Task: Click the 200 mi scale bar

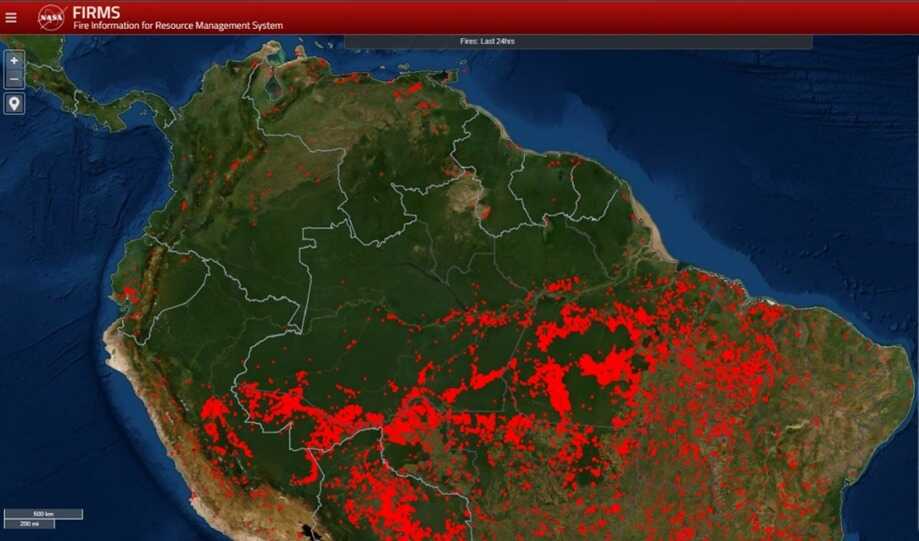Action: coord(29,524)
